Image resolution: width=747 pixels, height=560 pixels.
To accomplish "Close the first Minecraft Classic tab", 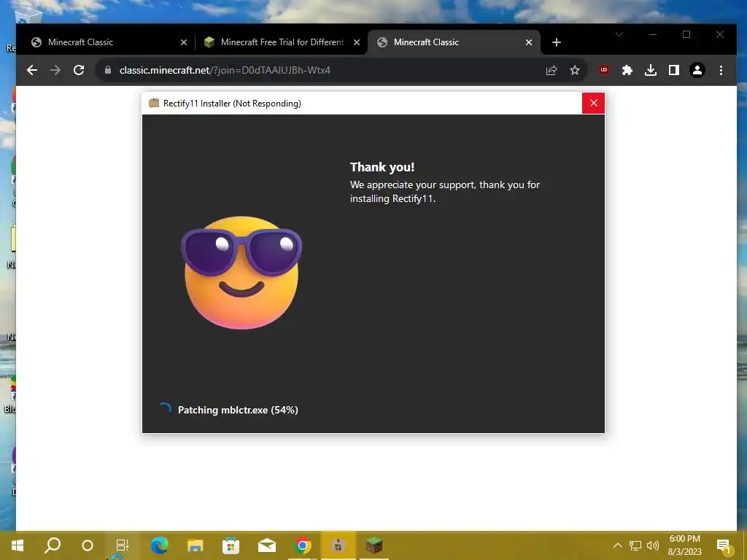I will click(x=184, y=42).
